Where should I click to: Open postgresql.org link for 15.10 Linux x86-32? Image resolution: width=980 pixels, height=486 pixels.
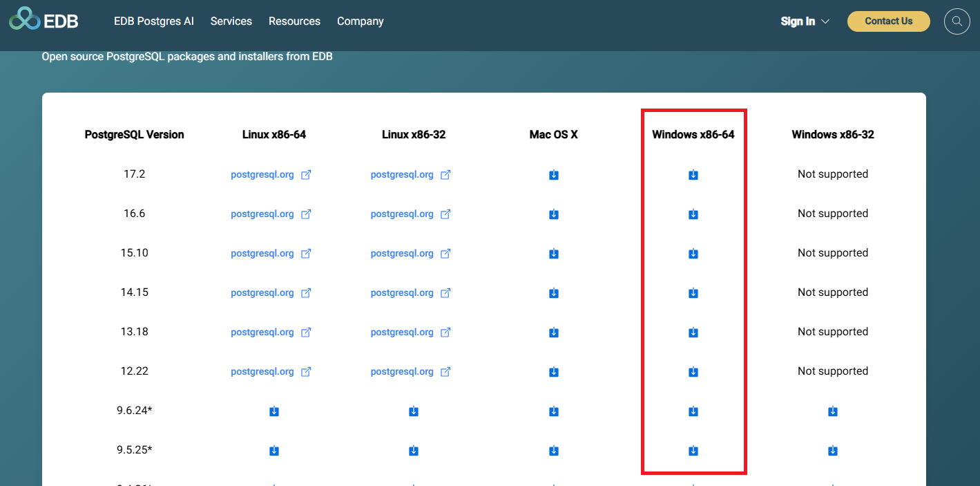(x=411, y=254)
